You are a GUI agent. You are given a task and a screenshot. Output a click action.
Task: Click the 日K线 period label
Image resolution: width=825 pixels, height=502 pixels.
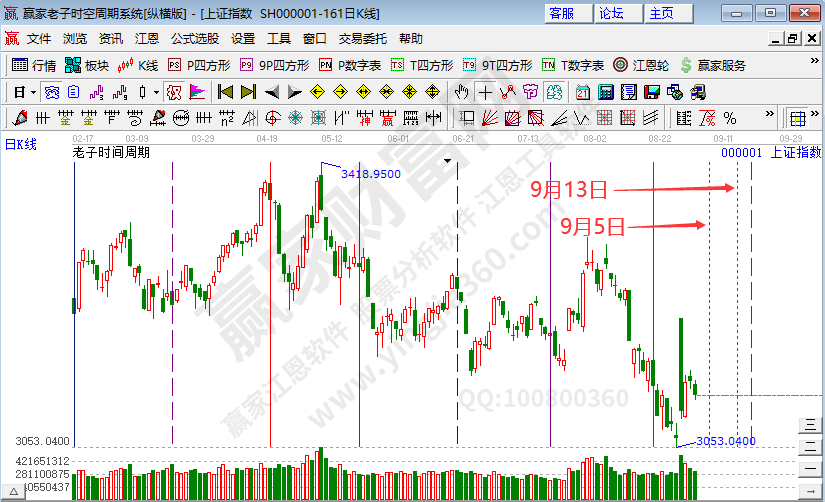pos(21,145)
